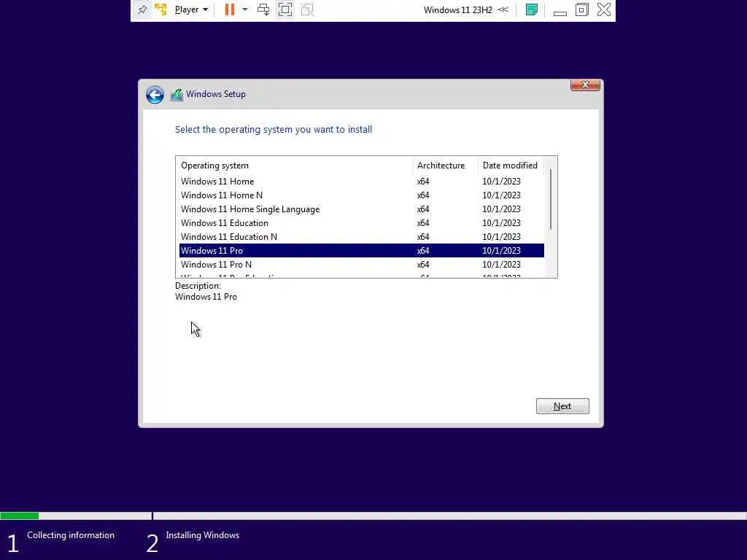
Task: Open the Player menu
Action: (191, 9)
